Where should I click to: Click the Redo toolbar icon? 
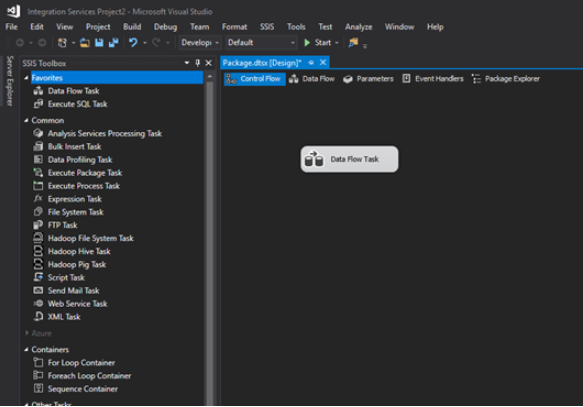156,43
